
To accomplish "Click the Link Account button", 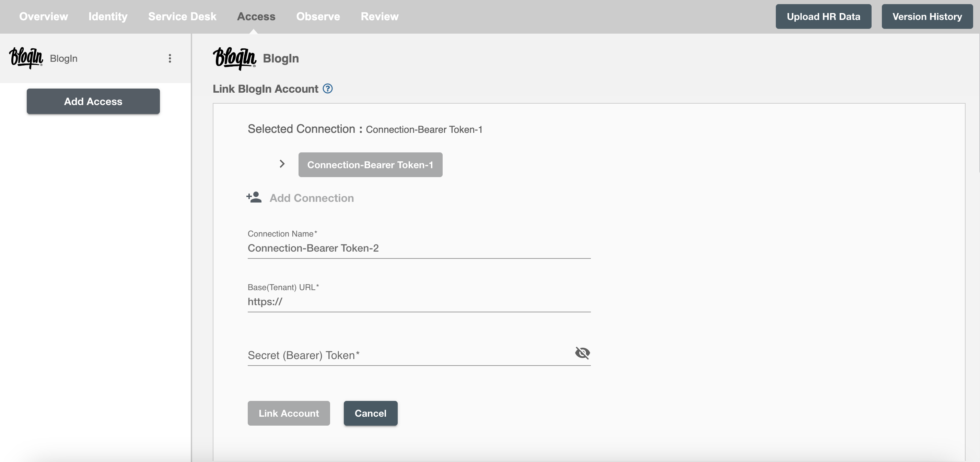I will pos(289,413).
